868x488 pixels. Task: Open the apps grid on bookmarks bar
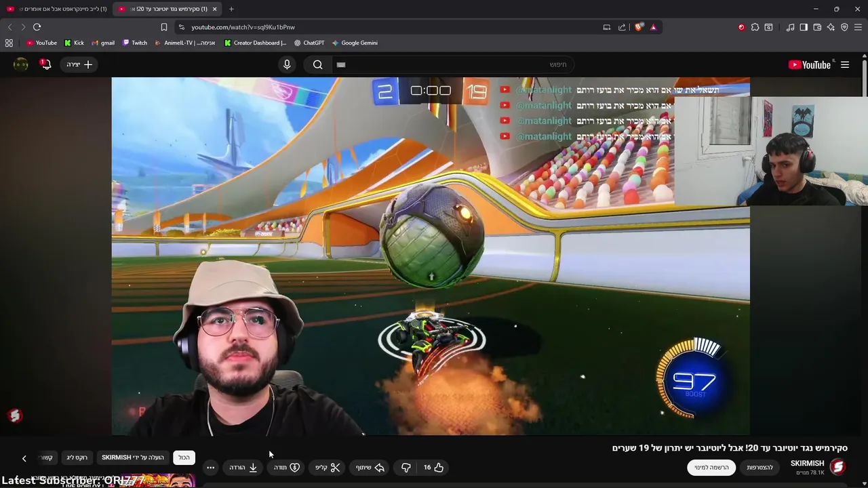(9, 43)
